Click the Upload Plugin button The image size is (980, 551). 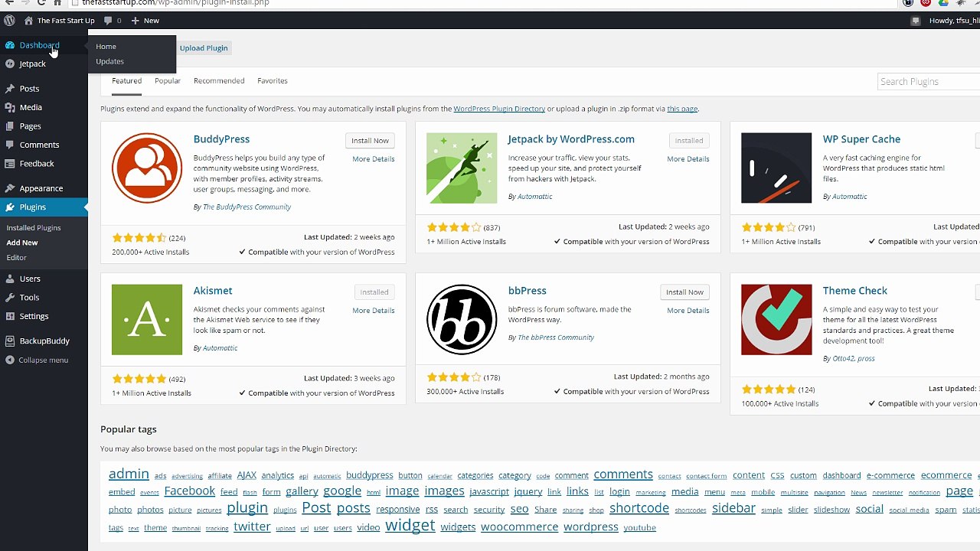(x=204, y=48)
